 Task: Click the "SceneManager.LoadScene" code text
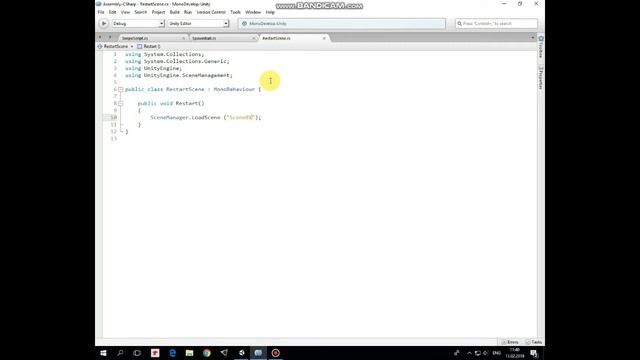(185, 118)
